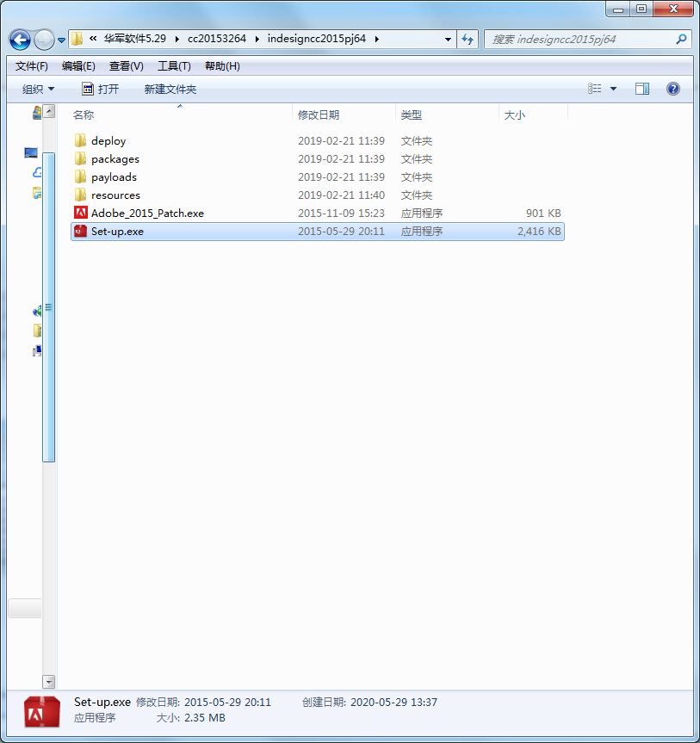Select the deploy folder icon

click(80, 140)
